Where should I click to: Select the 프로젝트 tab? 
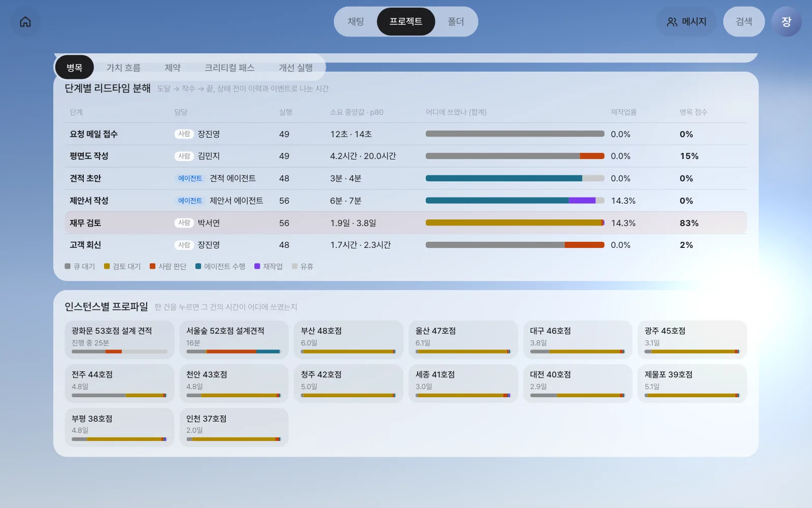[x=406, y=22]
